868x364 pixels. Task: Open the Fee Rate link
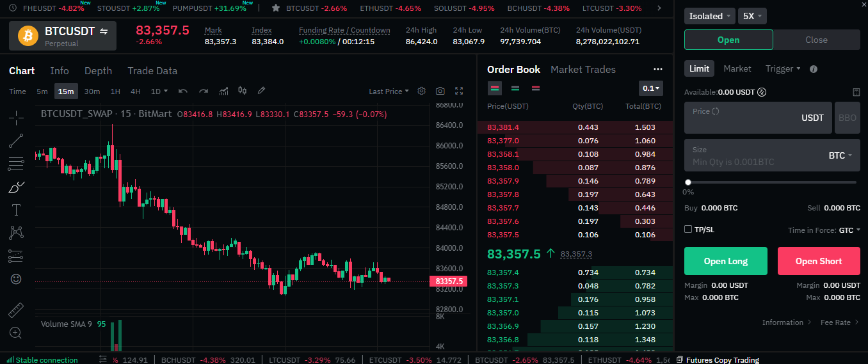click(839, 322)
